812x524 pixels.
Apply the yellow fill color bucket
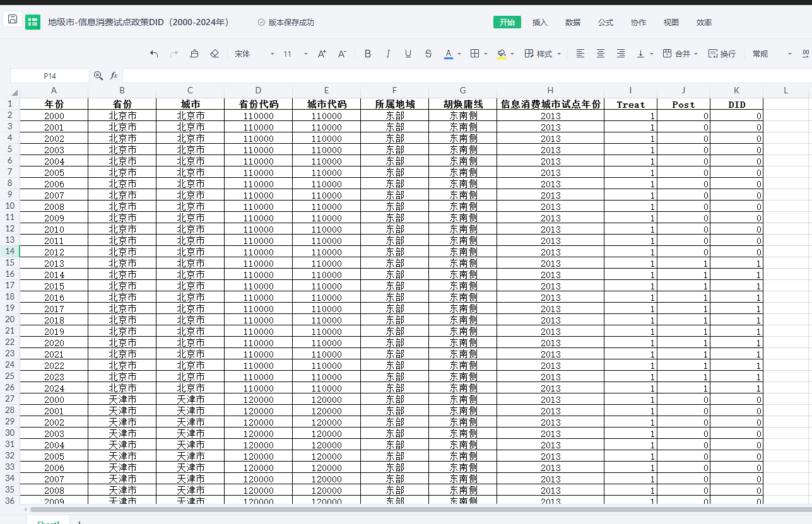502,54
